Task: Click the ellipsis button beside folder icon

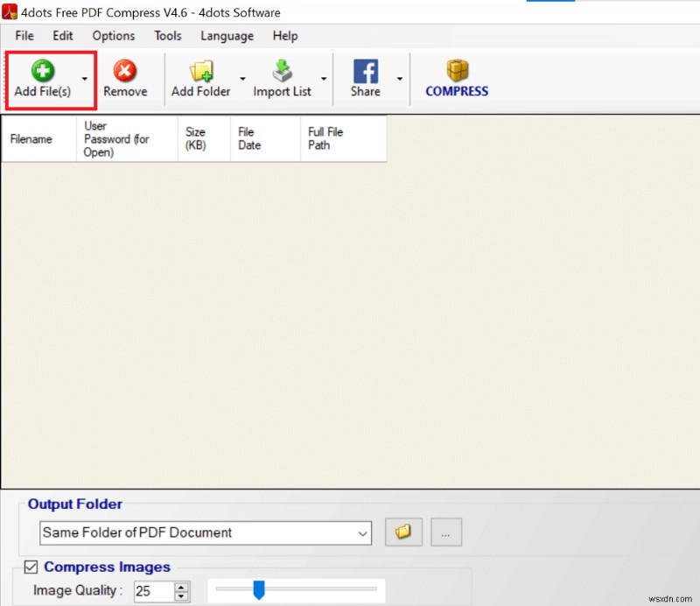Action: 446,532
